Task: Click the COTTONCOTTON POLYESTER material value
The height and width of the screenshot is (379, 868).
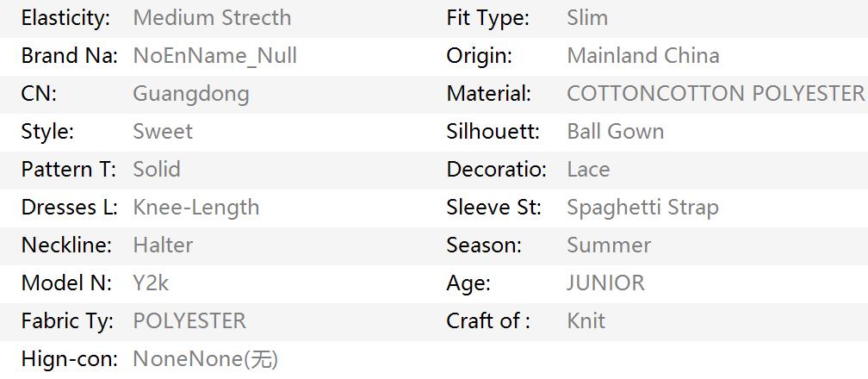Action: tap(716, 94)
